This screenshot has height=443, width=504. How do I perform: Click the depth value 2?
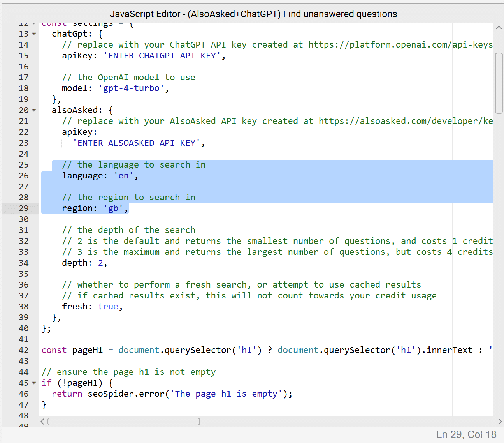(x=100, y=263)
